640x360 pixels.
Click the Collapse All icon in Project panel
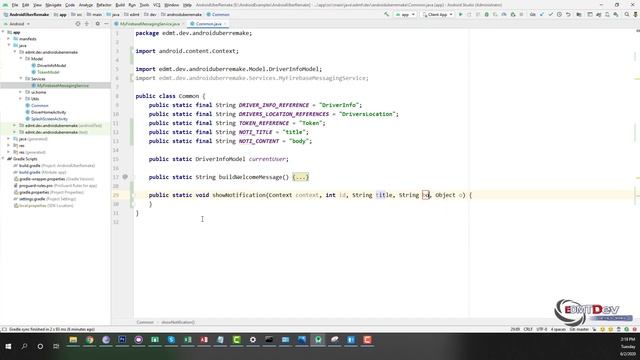click(x=87, y=24)
